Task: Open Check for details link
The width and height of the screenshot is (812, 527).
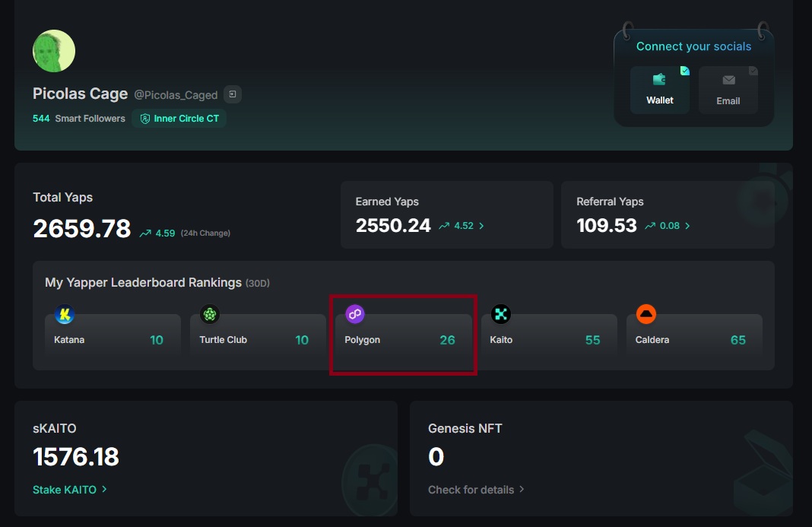Action: click(x=471, y=490)
